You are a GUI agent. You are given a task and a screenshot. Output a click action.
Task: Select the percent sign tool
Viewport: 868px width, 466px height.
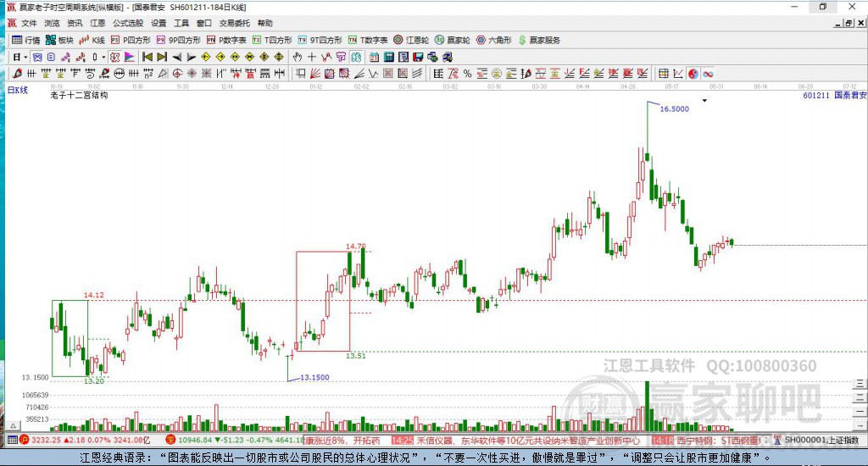pyautogui.click(x=468, y=73)
